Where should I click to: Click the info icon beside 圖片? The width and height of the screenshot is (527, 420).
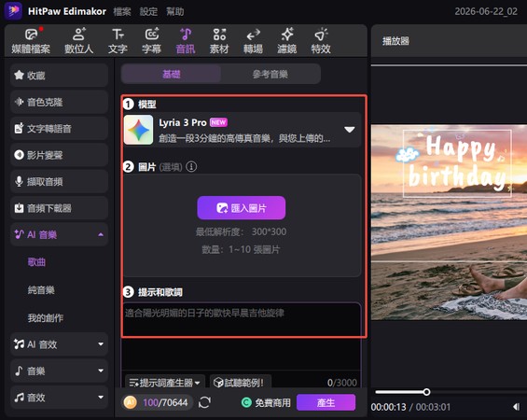(x=191, y=166)
